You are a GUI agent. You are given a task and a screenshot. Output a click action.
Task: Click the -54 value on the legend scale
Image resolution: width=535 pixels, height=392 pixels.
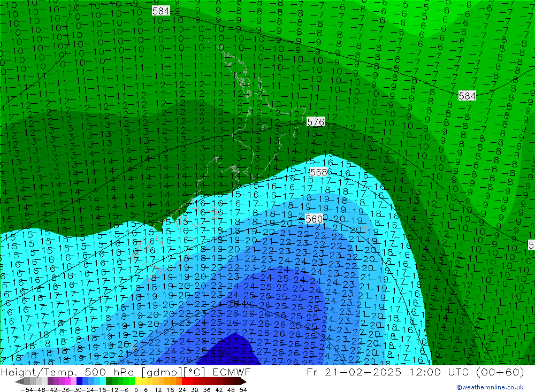(27, 390)
